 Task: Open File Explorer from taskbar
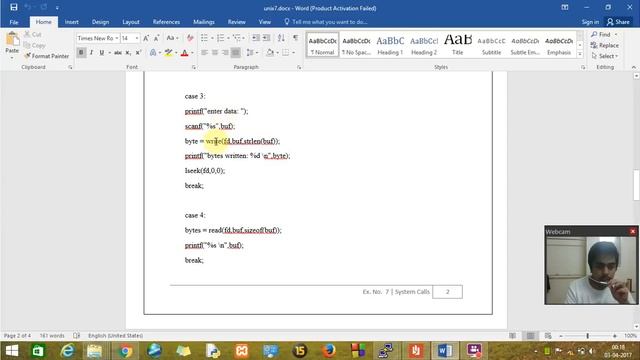click(x=94, y=351)
